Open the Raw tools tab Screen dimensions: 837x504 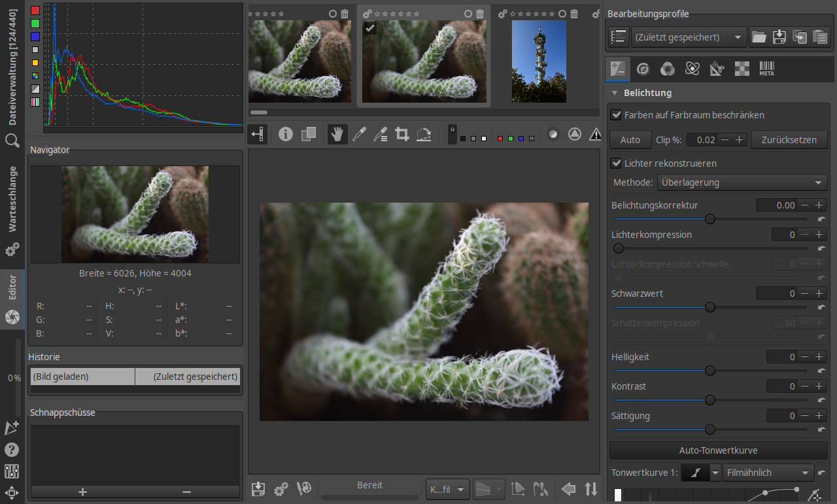click(x=742, y=69)
